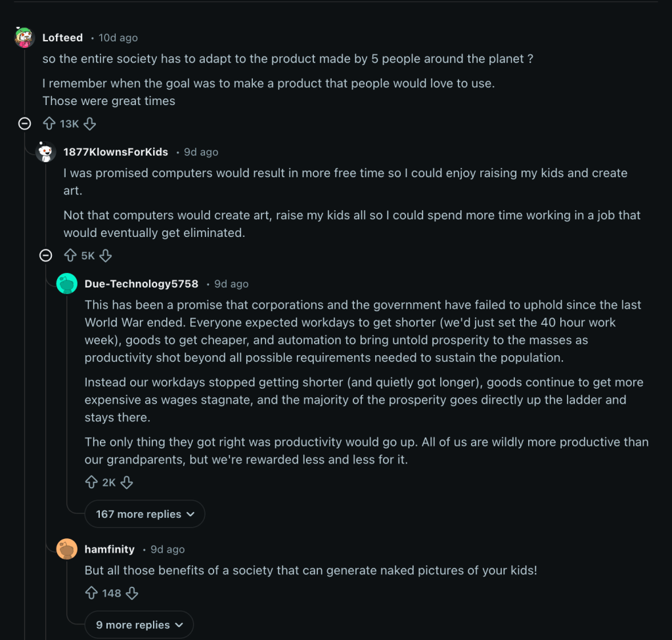
Task: Collapse Lofteed's comment thread
Action: click(x=24, y=123)
